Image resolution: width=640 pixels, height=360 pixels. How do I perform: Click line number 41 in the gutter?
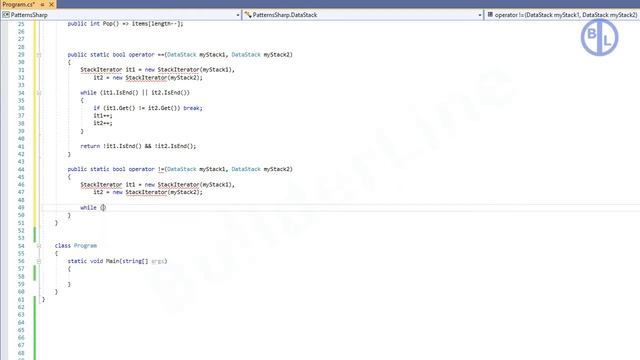pyautogui.click(x=21, y=147)
